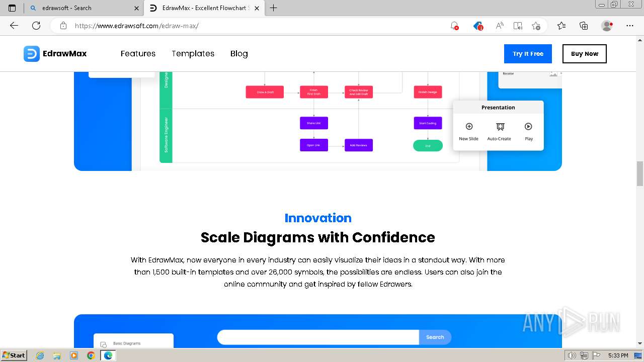Click the Basic Diagrams item
Screen dimensions: 644x362
point(127,343)
